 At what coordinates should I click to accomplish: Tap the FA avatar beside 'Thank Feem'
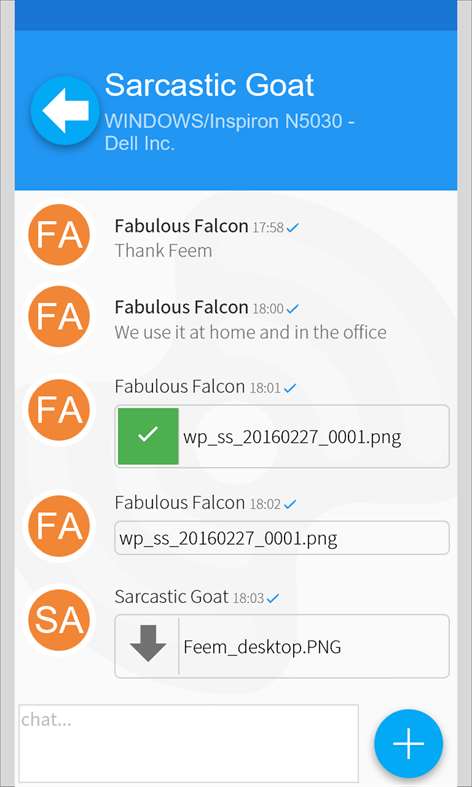click(x=59, y=234)
